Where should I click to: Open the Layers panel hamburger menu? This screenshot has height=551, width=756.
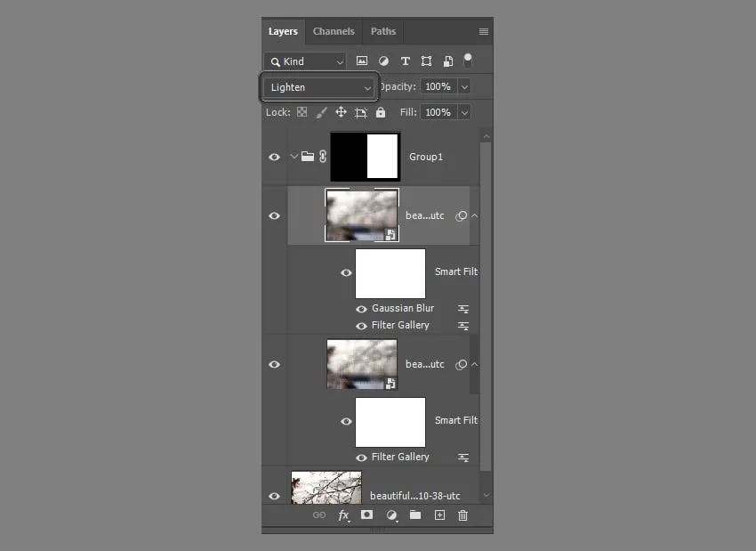484,32
